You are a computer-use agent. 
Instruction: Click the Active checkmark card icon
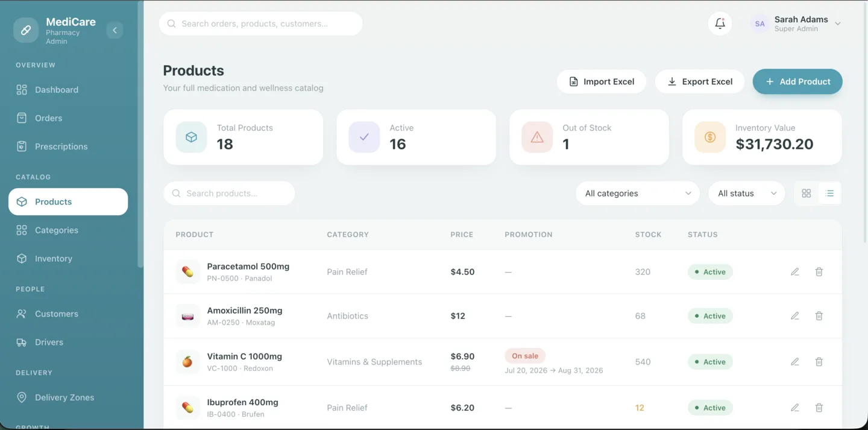[x=364, y=137]
